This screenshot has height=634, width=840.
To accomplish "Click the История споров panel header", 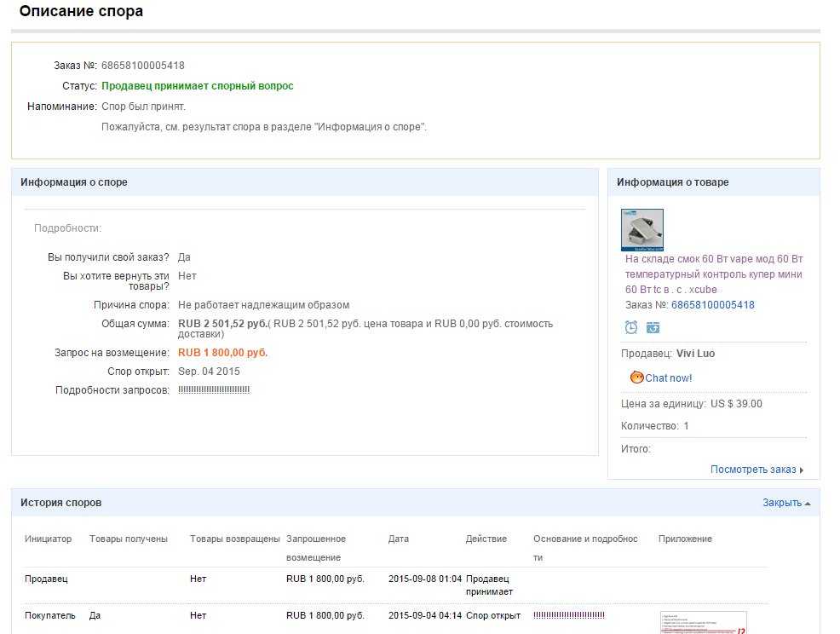I will click(61, 503).
